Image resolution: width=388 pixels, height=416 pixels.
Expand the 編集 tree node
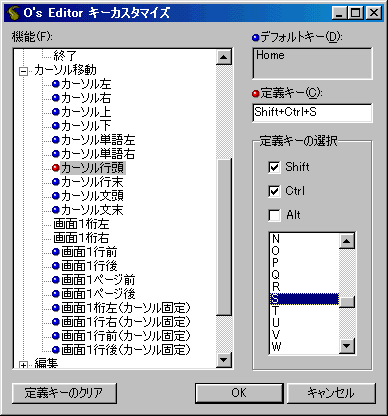coord(23,366)
